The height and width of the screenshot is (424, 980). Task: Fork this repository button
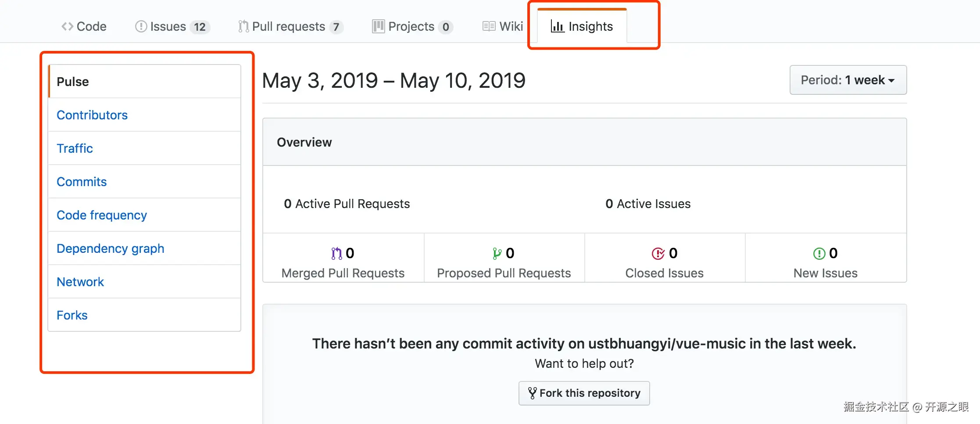click(584, 393)
